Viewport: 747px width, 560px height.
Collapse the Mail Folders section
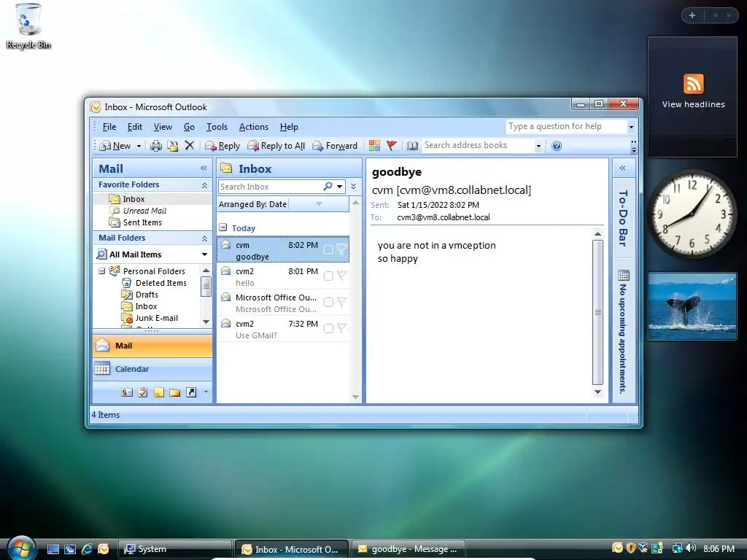(204, 238)
